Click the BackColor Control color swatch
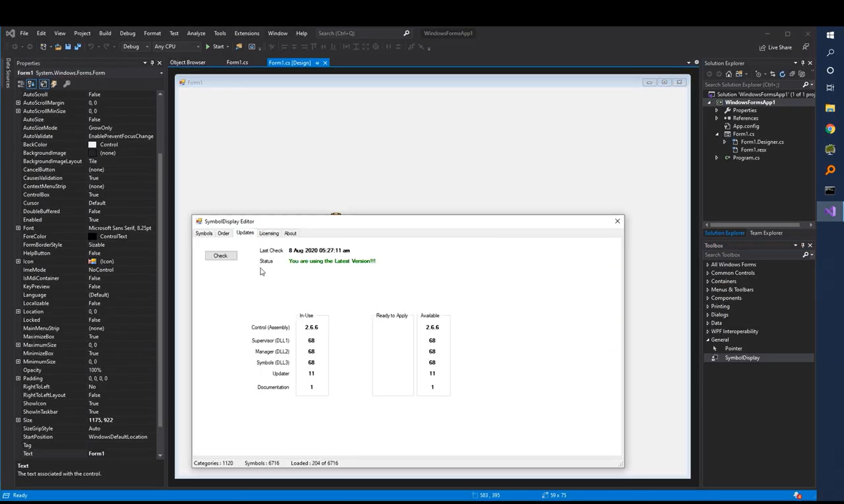 [x=92, y=145]
